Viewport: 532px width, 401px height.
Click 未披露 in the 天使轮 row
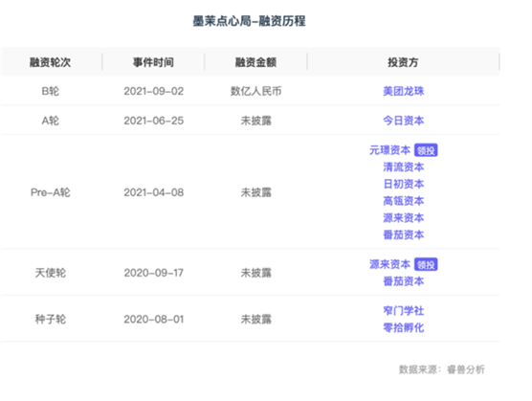255,273
